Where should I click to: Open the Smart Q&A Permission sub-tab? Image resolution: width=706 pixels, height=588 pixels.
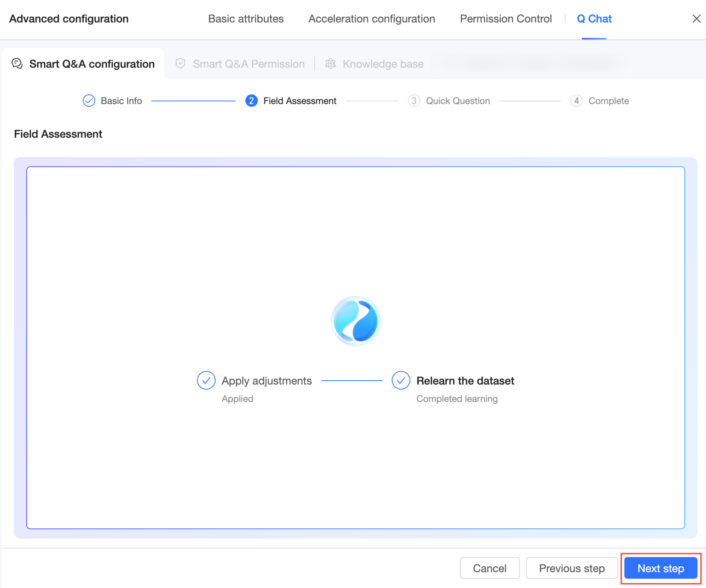248,64
